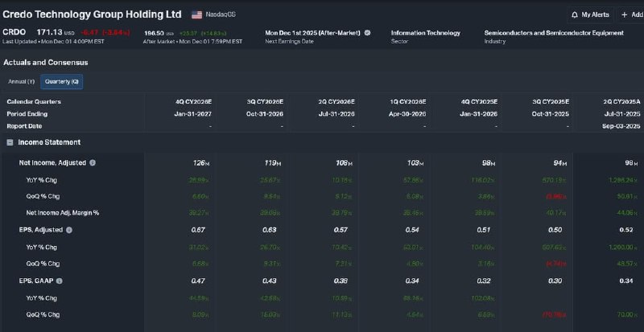Click the My Alerts bell icon
Screen dimensions: 644x332
575,14
